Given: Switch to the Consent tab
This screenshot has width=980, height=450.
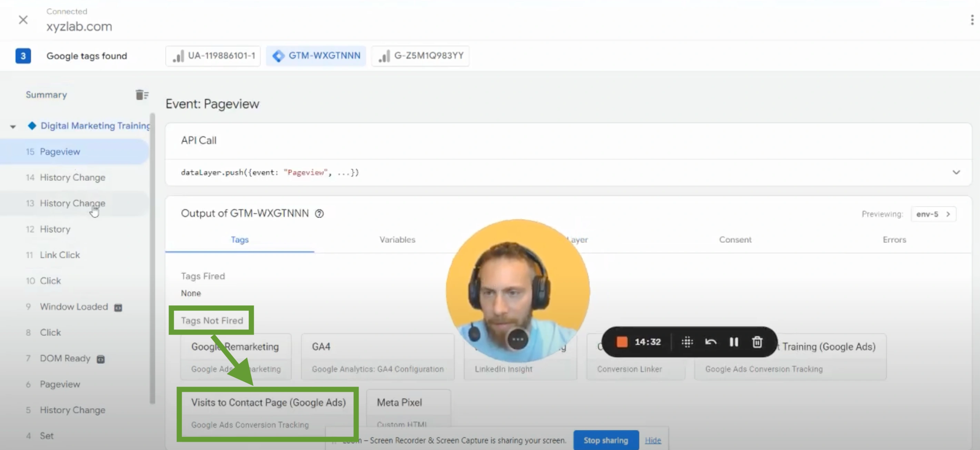Looking at the screenshot, I should pos(735,240).
